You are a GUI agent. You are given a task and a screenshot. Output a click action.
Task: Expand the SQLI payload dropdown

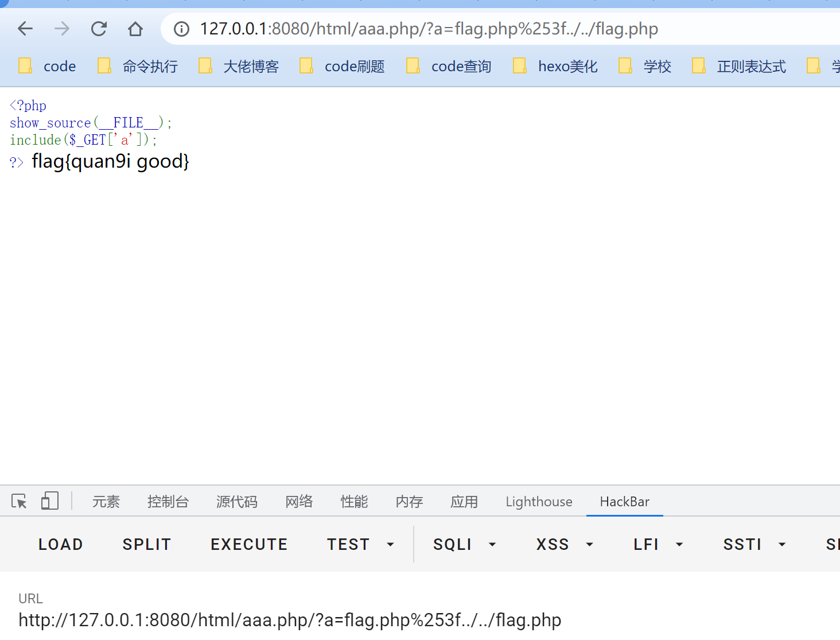tap(464, 544)
